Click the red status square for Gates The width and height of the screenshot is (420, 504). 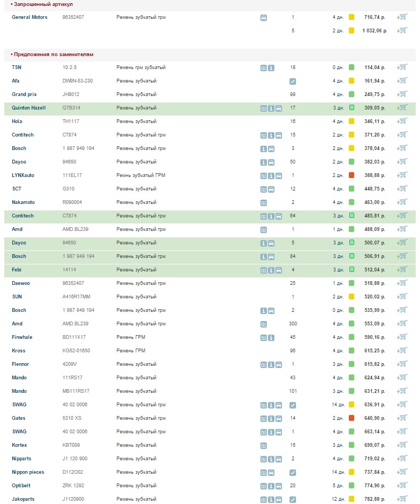[352, 418]
